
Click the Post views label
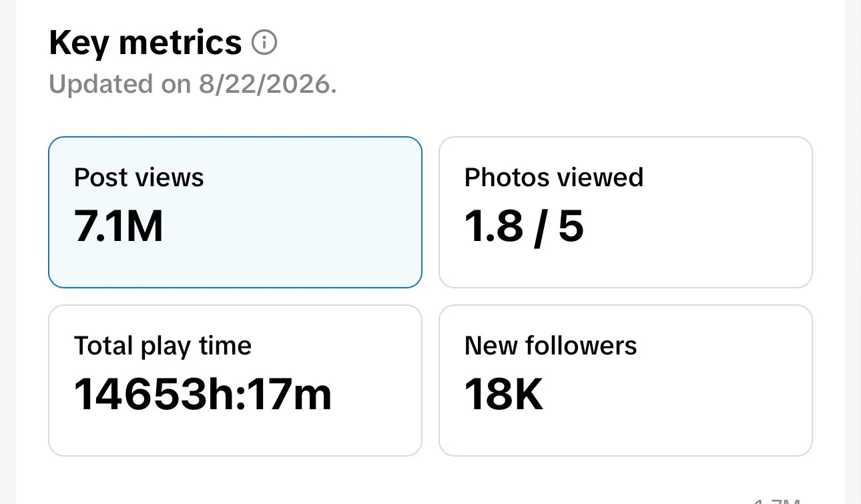pyautogui.click(x=139, y=178)
